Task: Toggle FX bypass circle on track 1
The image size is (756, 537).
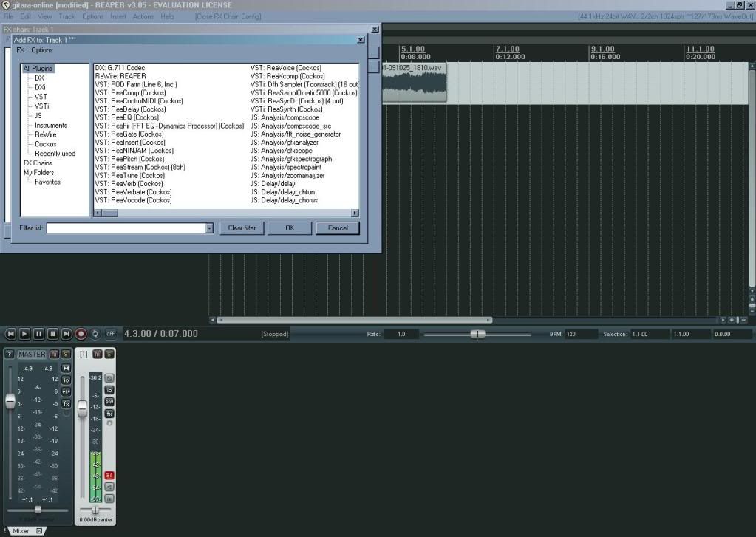Action: 109,423
